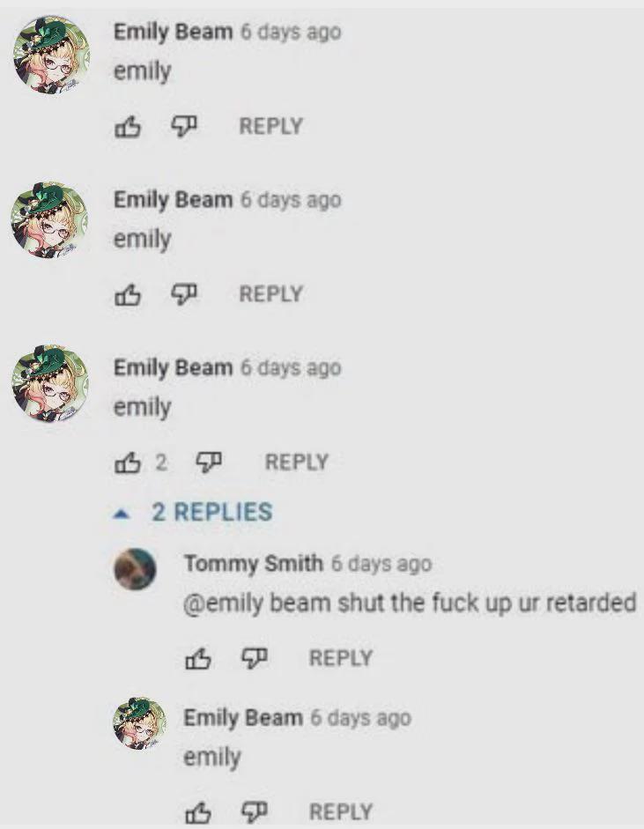Collapse the 2 REPLIES thread
The width and height of the screenshot is (644, 829).
193,513
